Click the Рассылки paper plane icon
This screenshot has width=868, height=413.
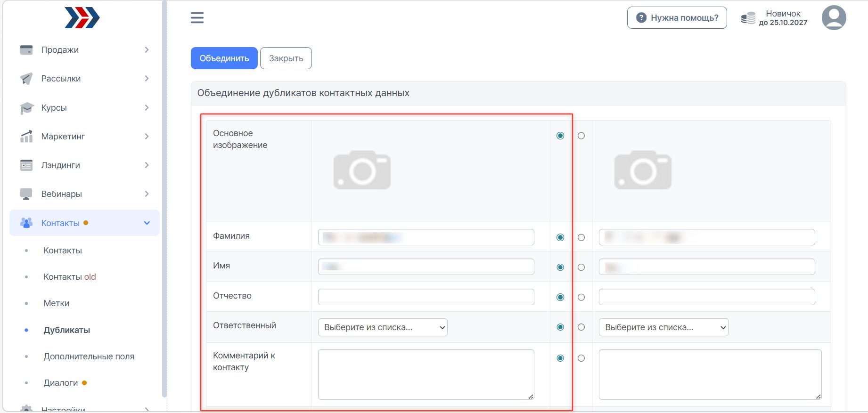(x=26, y=79)
